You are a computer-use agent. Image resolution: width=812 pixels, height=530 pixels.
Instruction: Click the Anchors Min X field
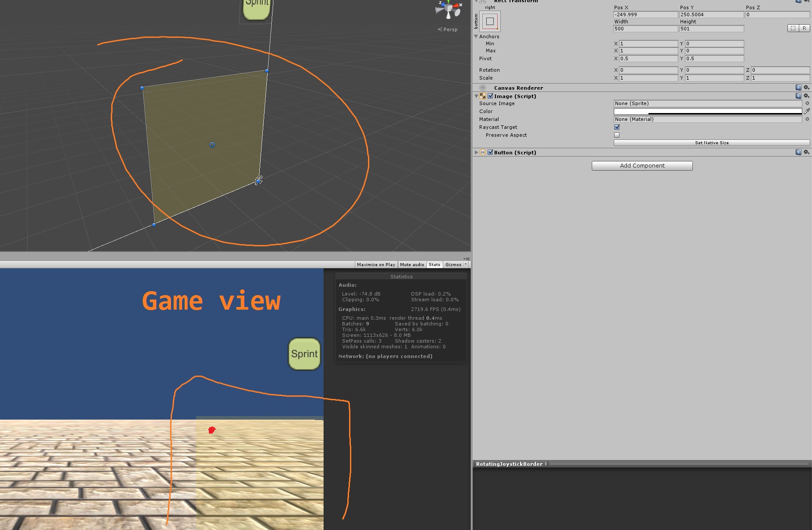click(x=648, y=44)
